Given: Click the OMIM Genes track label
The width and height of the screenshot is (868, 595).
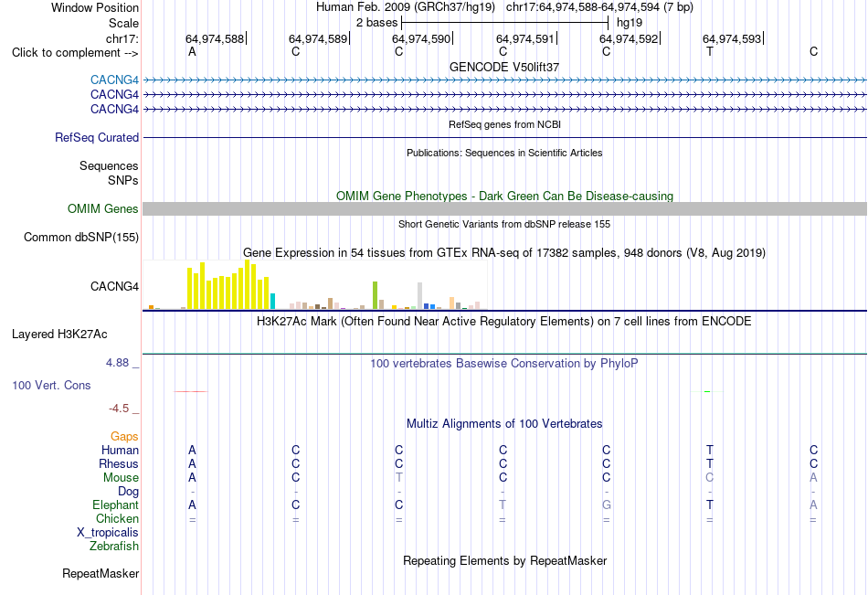Looking at the screenshot, I should pyautogui.click(x=103, y=209).
